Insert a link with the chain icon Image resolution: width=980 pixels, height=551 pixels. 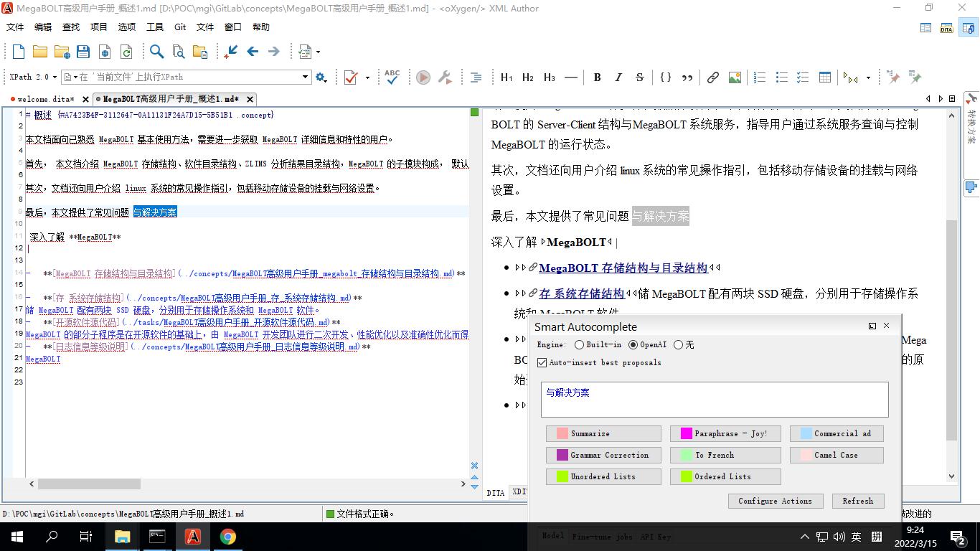tap(713, 77)
